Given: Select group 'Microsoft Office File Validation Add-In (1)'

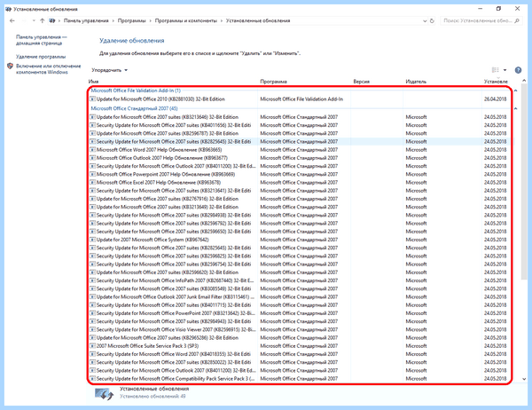Looking at the screenshot, I should (136, 91).
